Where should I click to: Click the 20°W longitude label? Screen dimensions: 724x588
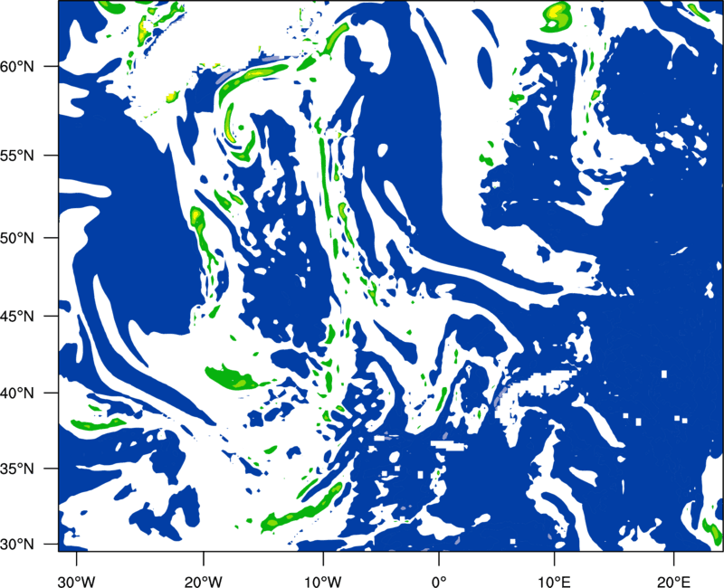pyautogui.click(x=203, y=581)
